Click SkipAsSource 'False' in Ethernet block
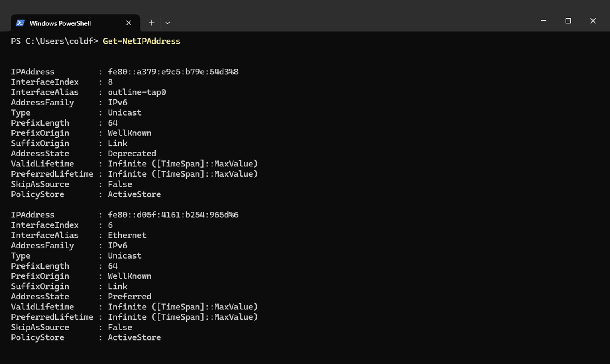This screenshot has height=364, width=610. tap(120, 327)
